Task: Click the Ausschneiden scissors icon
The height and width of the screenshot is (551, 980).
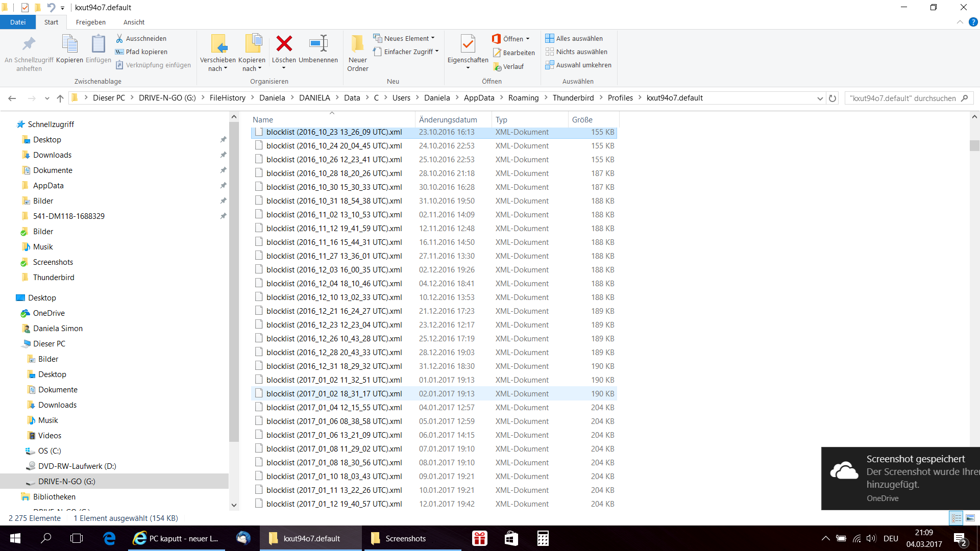Action: click(119, 38)
